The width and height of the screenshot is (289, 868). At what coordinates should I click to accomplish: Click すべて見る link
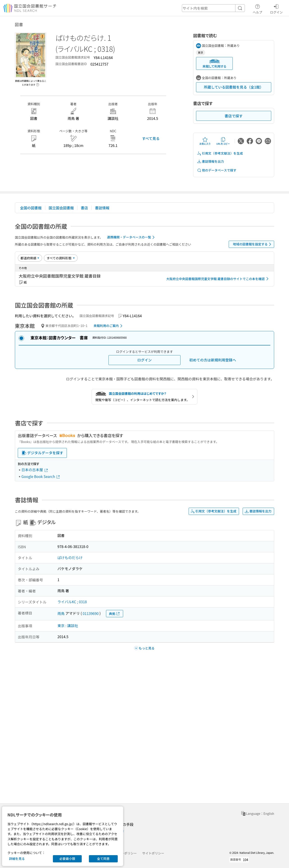[151, 139]
